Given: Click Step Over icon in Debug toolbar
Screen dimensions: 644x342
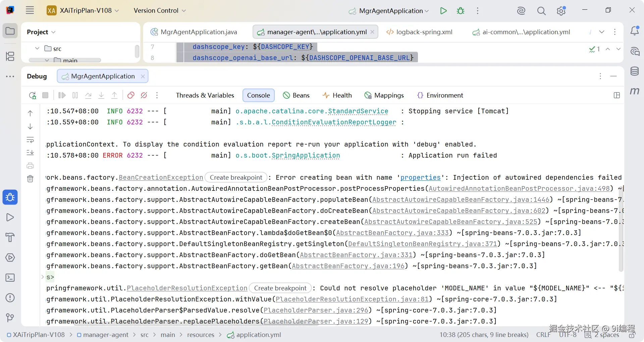Looking at the screenshot, I should [x=88, y=95].
